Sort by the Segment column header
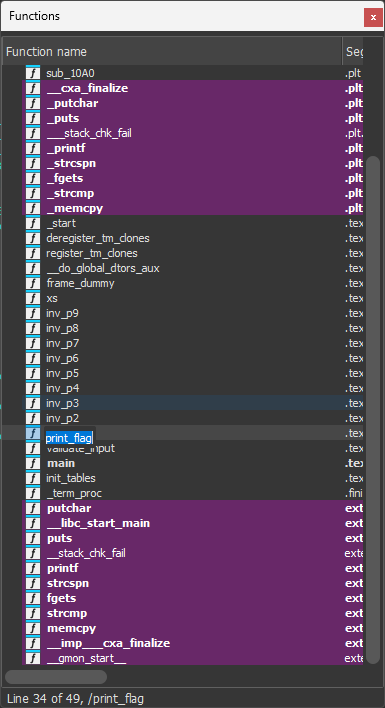The image size is (385, 708). pos(353,51)
